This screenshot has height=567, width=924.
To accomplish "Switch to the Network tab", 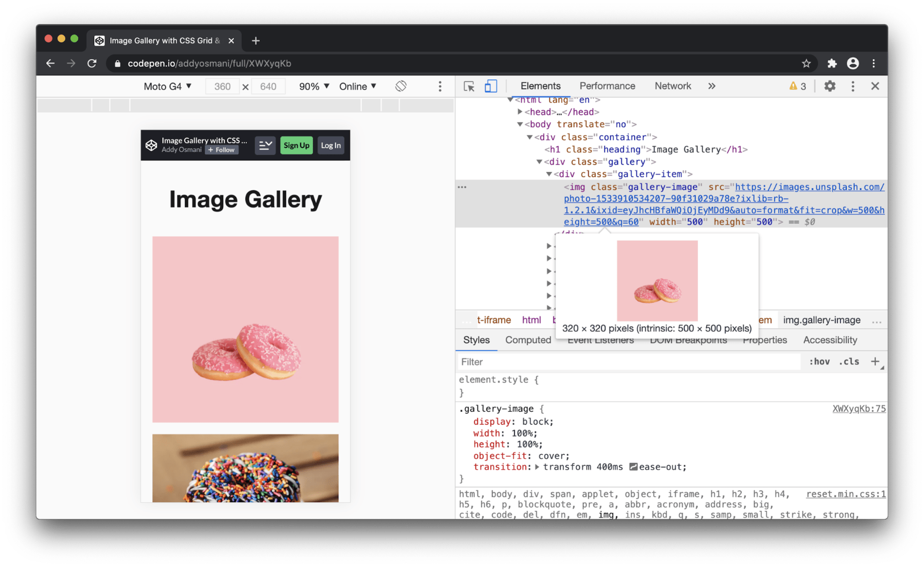I will click(672, 86).
